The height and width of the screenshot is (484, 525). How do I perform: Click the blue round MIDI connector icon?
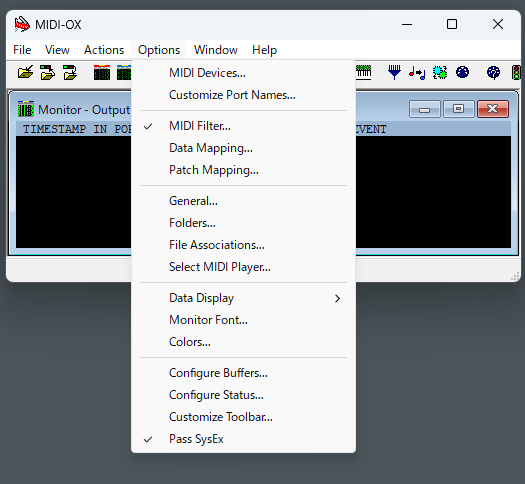tap(462, 72)
